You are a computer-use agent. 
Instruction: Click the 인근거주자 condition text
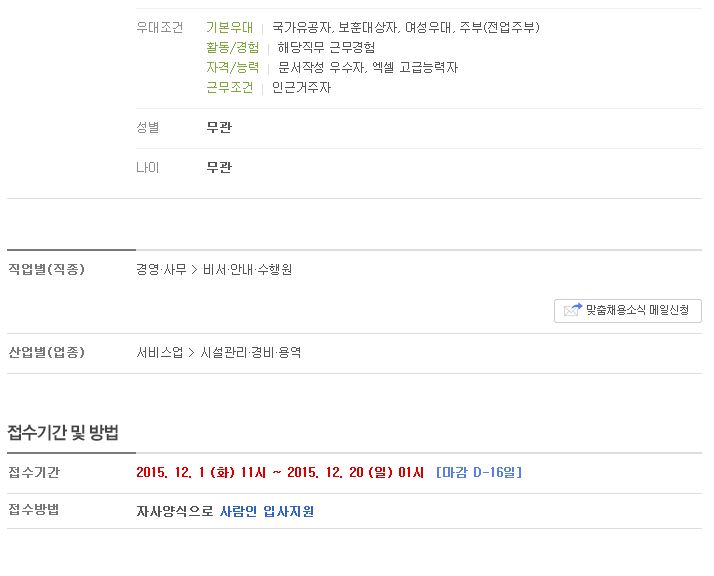[x=301, y=87]
